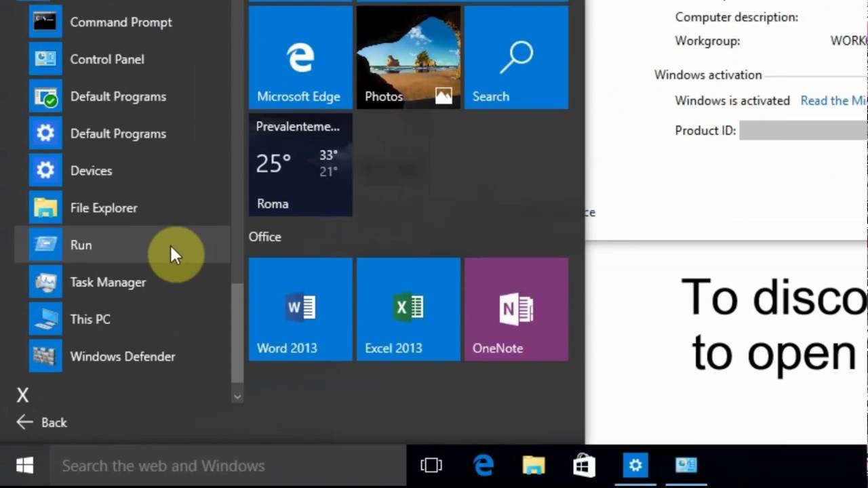Image resolution: width=868 pixels, height=488 pixels.
Task: Open Task View from the taskbar
Action: click(431, 466)
